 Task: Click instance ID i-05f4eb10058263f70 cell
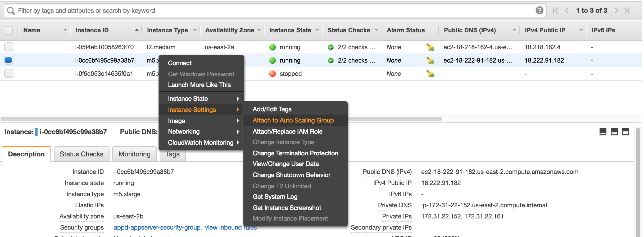(x=104, y=47)
